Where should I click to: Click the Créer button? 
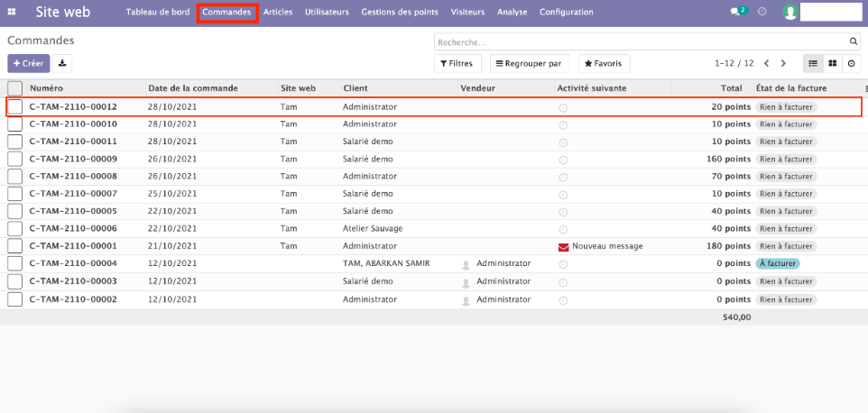pyautogui.click(x=28, y=63)
